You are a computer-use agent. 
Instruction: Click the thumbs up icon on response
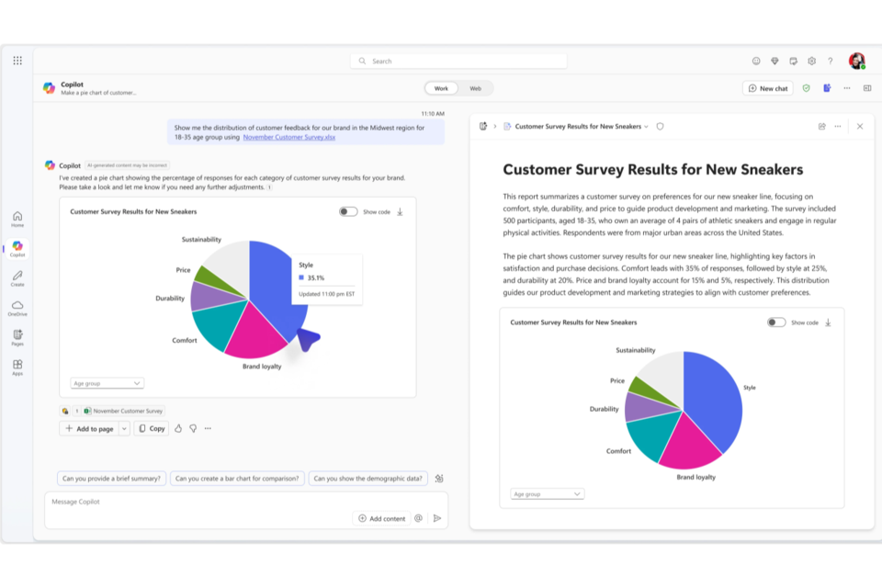[178, 428]
